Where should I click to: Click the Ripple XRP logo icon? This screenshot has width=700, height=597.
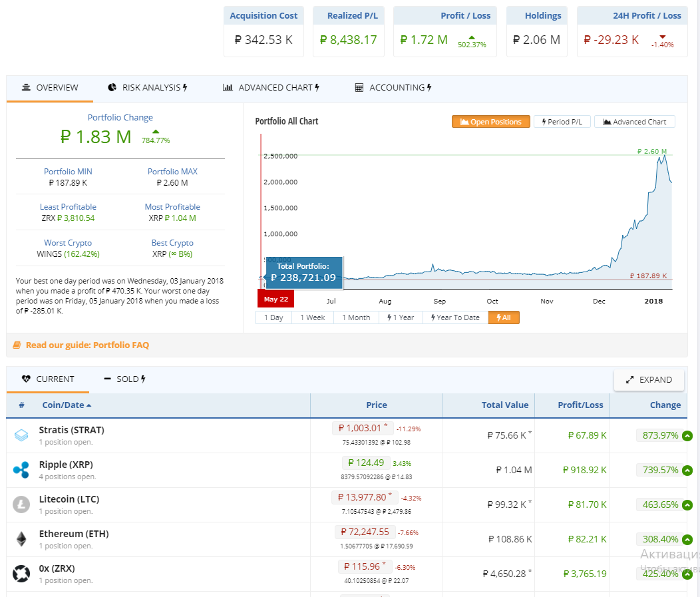[x=21, y=471]
